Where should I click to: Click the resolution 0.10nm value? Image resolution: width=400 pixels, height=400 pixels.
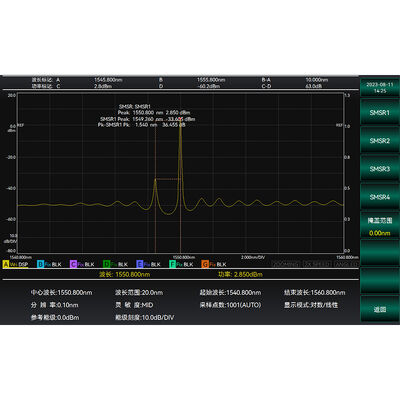coord(55,305)
